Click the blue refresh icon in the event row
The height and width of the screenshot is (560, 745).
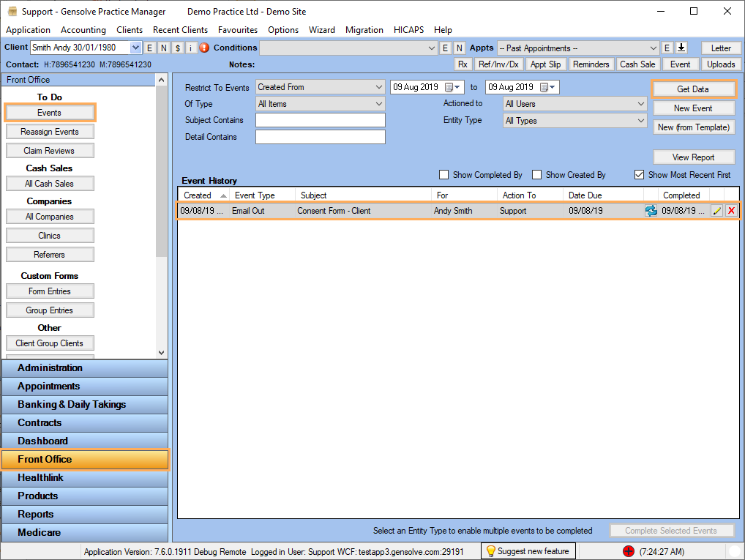pos(651,211)
